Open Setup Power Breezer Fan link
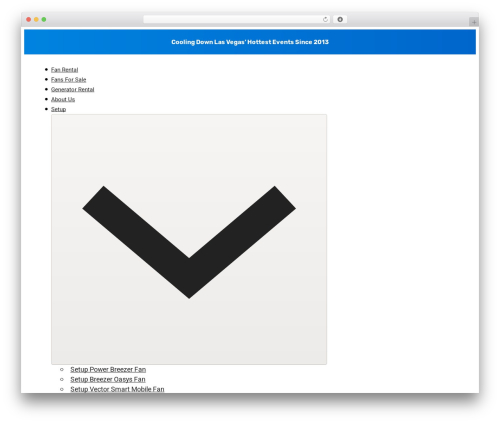The image size is (500, 423). (108, 369)
